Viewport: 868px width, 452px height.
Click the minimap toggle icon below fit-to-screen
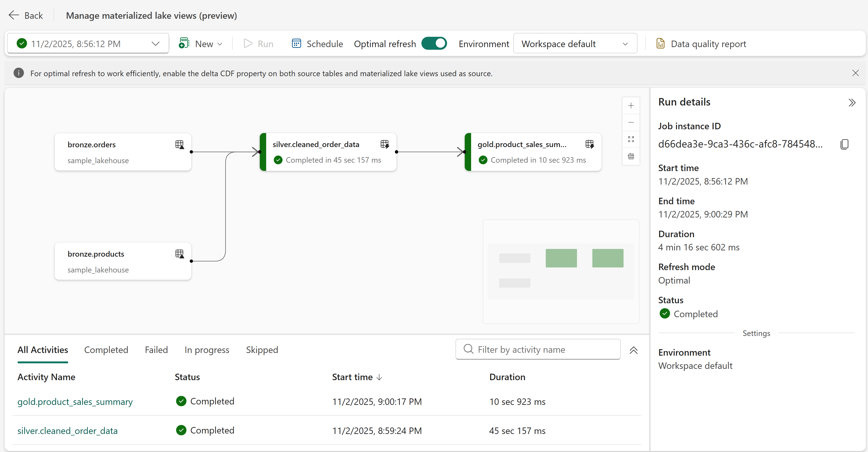(631, 156)
